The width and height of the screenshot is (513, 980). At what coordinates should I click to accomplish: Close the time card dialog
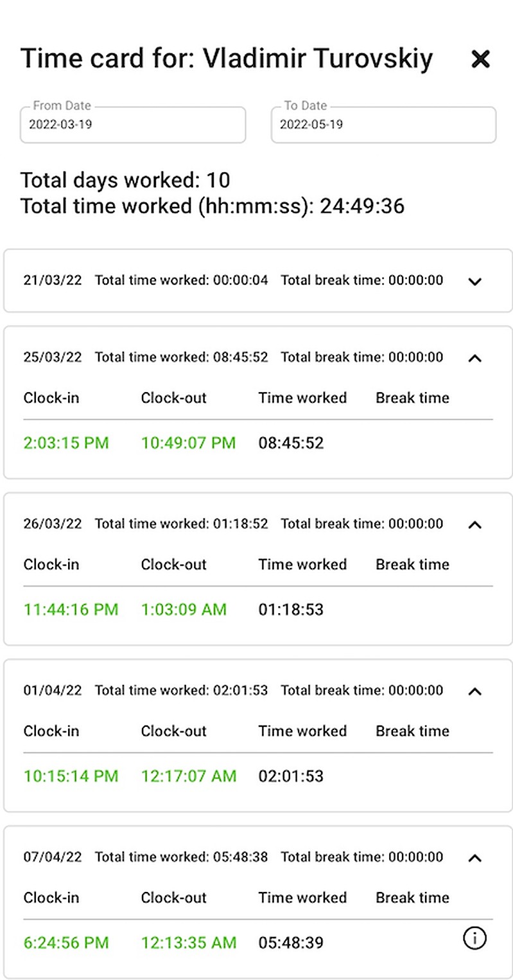click(x=480, y=59)
